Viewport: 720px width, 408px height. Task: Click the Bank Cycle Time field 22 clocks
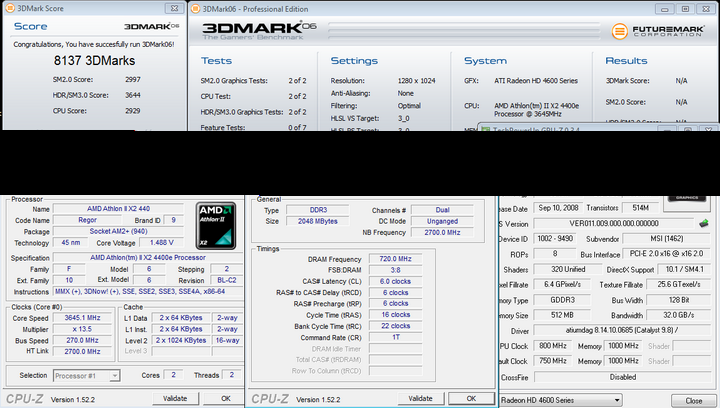[x=395, y=326]
